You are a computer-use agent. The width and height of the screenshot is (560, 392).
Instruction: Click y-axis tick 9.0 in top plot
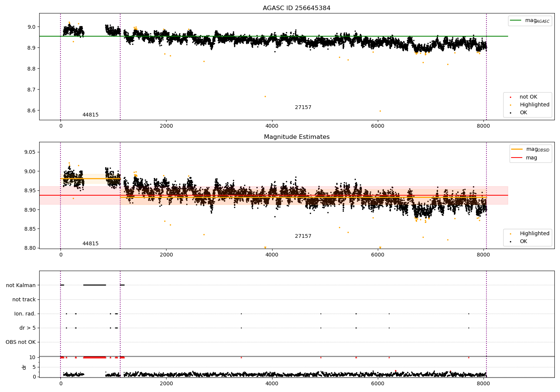(x=31, y=27)
